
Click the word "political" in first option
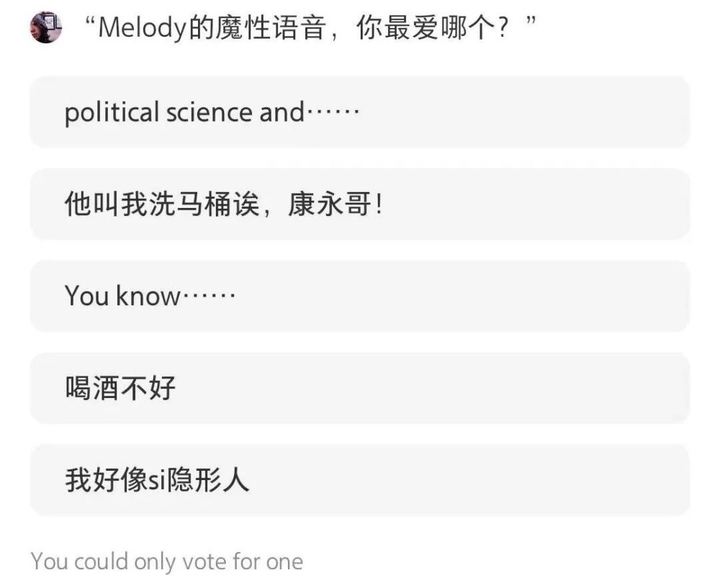coord(112,113)
